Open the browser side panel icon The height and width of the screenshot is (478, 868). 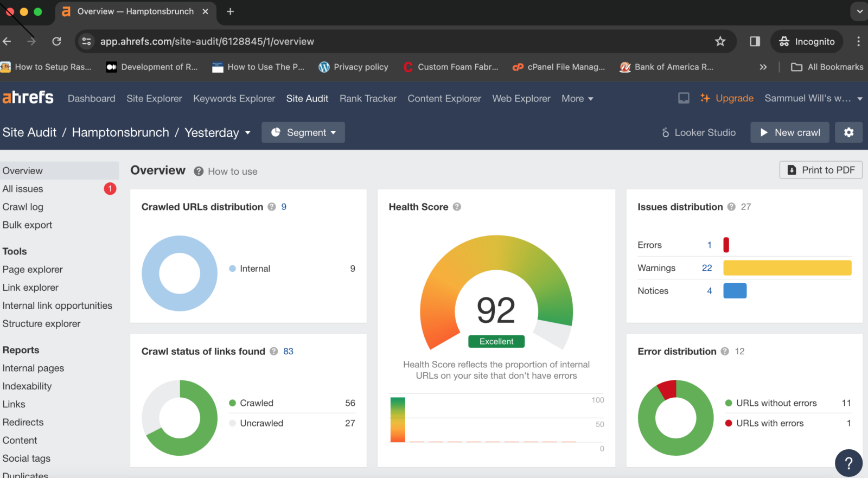coord(755,41)
